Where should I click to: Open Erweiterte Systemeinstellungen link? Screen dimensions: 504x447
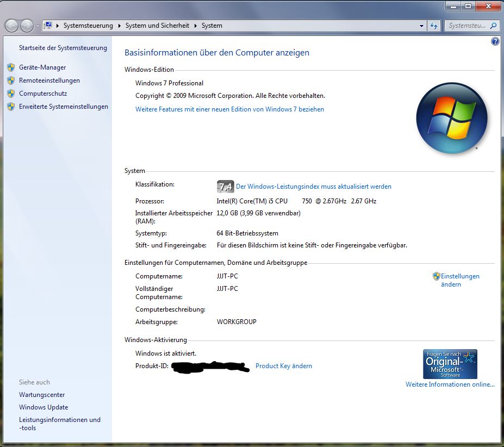click(64, 107)
